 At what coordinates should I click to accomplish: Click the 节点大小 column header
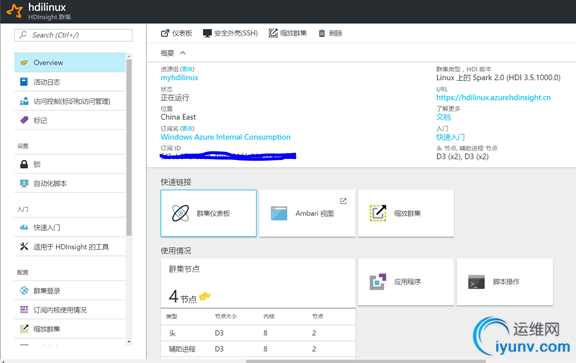226,316
